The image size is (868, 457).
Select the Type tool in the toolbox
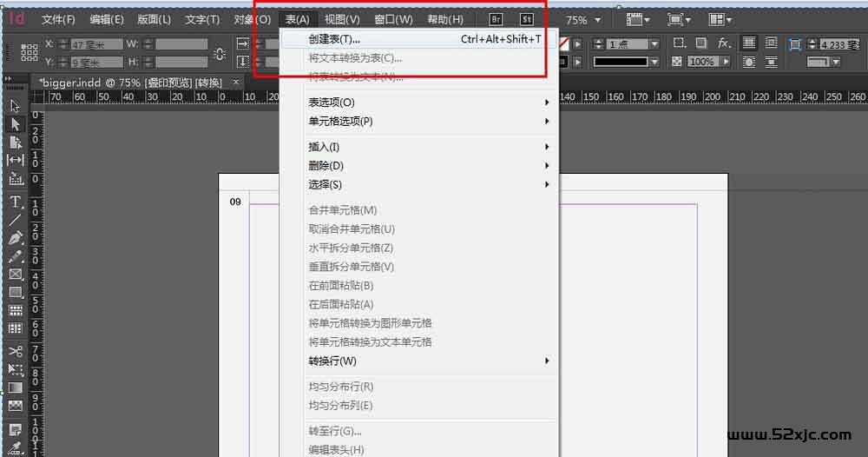[x=16, y=202]
